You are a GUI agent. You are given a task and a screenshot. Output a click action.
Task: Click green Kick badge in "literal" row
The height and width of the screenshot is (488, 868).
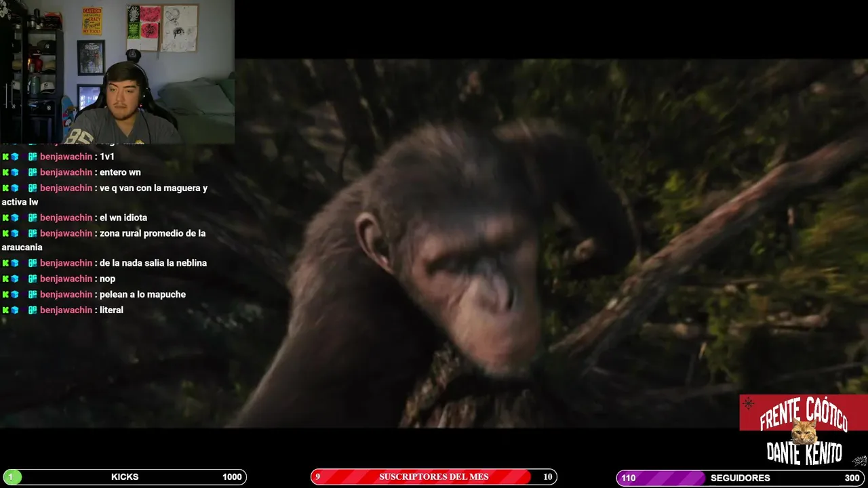click(5, 310)
